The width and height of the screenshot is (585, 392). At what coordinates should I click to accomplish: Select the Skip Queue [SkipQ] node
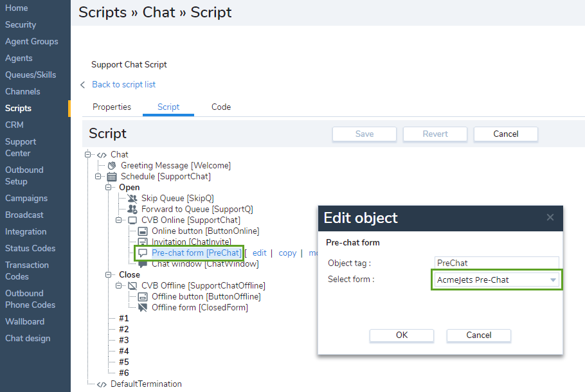click(x=177, y=198)
